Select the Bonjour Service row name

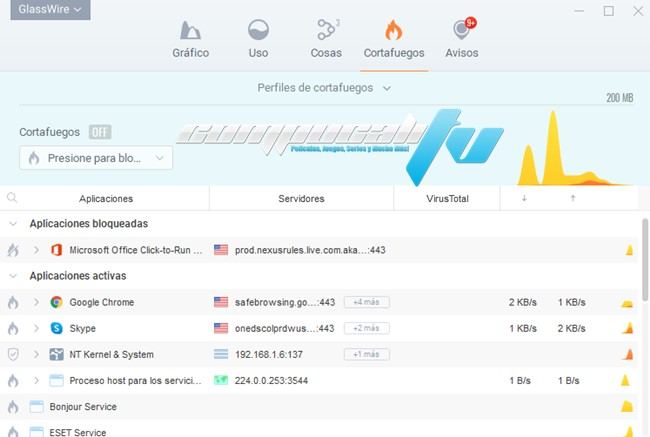[x=83, y=407]
